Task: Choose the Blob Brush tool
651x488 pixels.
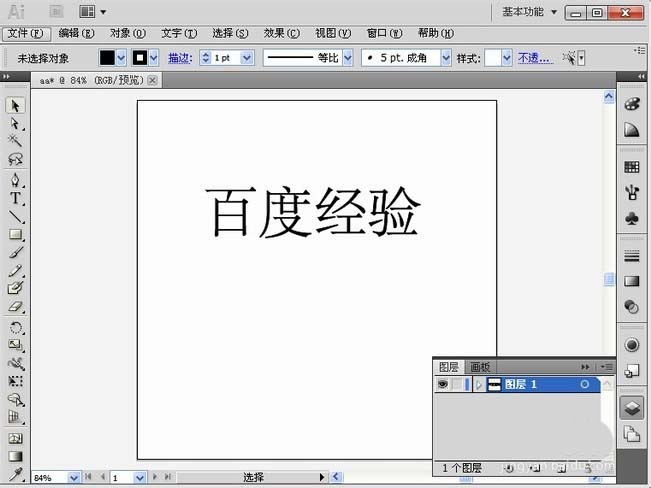Action: click(x=15, y=288)
